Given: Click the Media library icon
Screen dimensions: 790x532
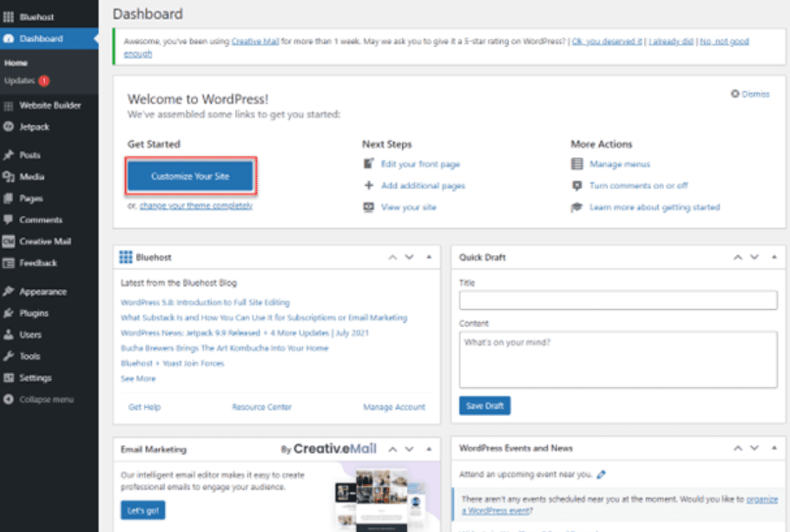Looking at the screenshot, I should [9, 177].
